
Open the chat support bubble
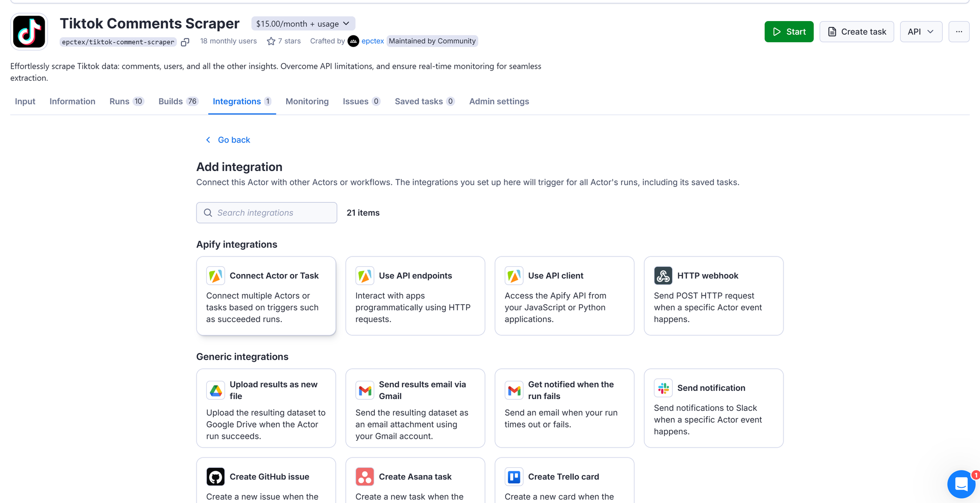point(961,484)
